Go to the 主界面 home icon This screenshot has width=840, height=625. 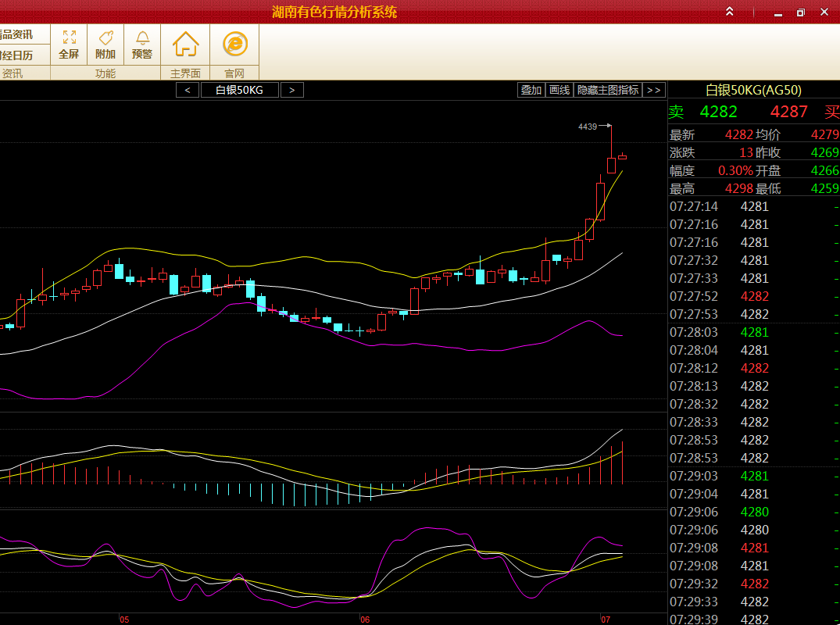[185, 44]
